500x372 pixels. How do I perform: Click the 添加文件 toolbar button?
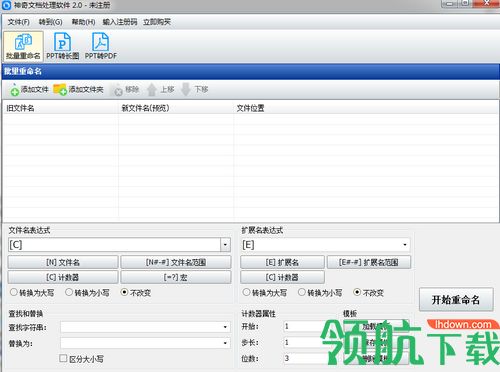[x=29, y=89]
